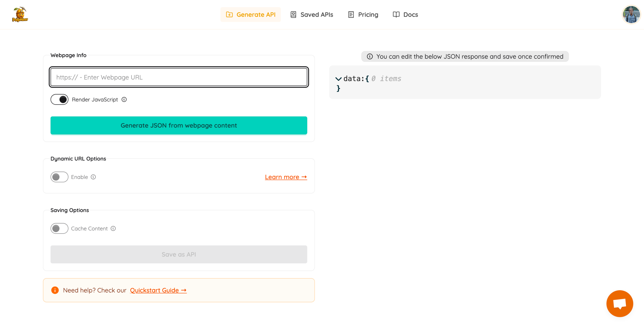Screen dimensions: 644x326
Task: Click info icon next to Cache Content
Action: (113, 228)
